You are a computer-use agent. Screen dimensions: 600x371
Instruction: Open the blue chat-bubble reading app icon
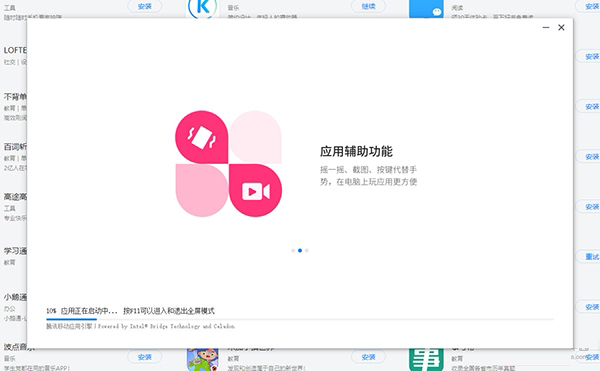coord(426,9)
